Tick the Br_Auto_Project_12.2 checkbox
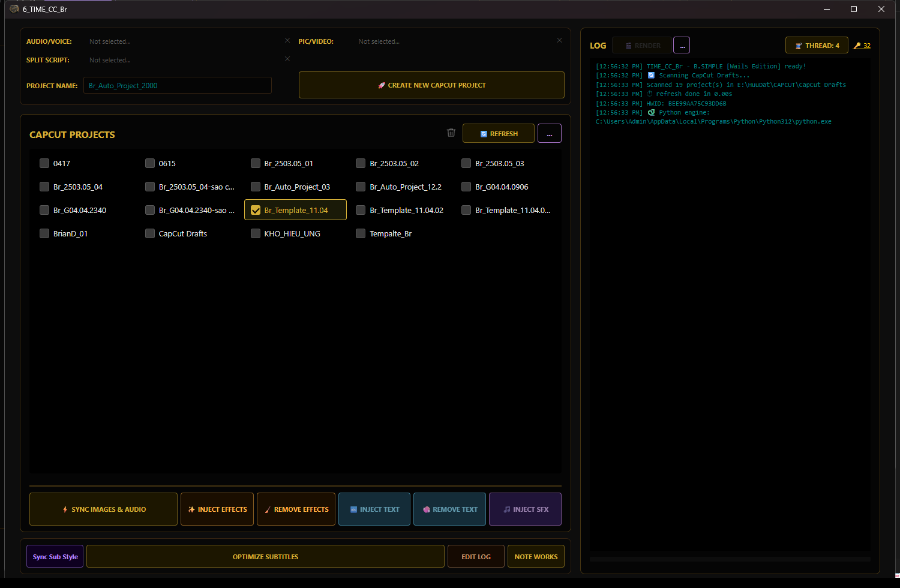The height and width of the screenshot is (588, 900). (361, 187)
